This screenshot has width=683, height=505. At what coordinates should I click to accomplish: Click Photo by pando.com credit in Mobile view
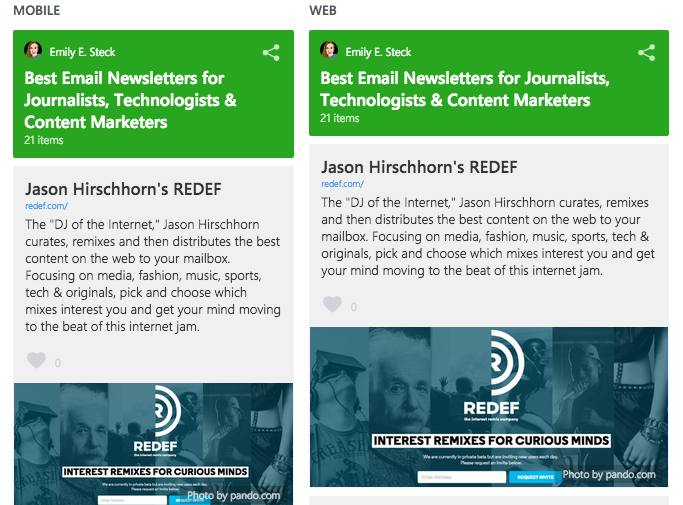pyautogui.click(x=234, y=496)
